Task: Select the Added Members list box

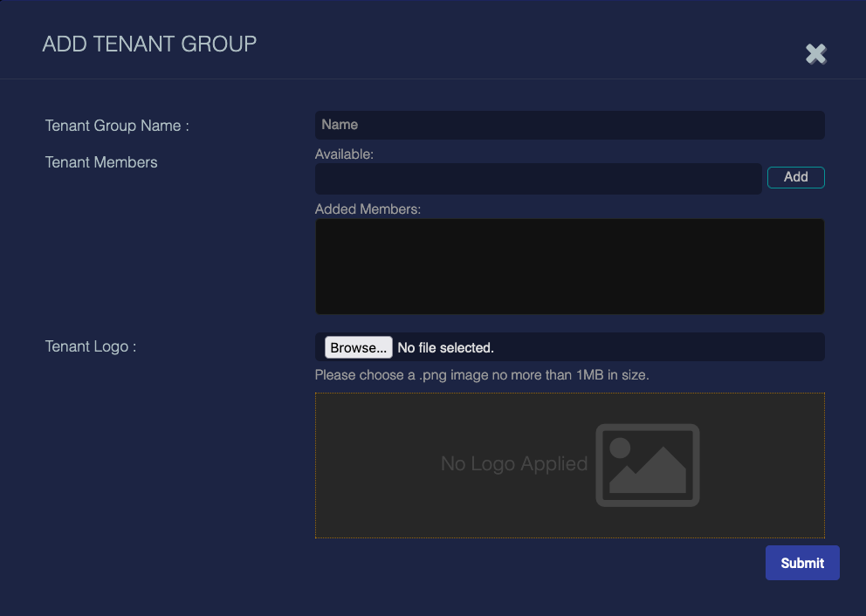Action: tap(569, 266)
